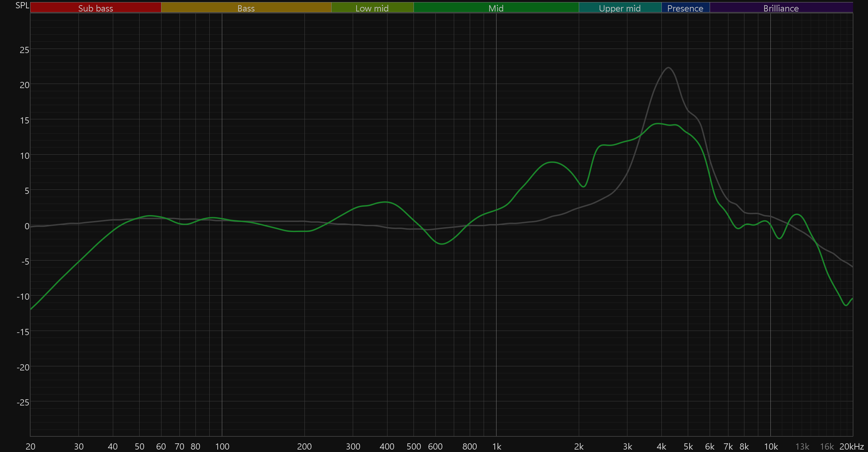Click the -25 dB axis label
Screen dimensions: 868x452
point(23,402)
